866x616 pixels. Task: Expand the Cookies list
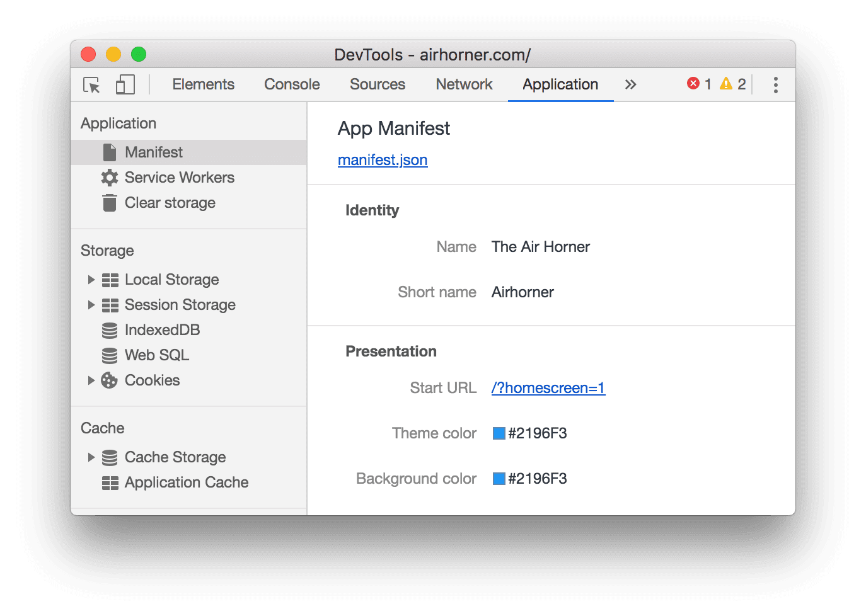click(x=91, y=380)
